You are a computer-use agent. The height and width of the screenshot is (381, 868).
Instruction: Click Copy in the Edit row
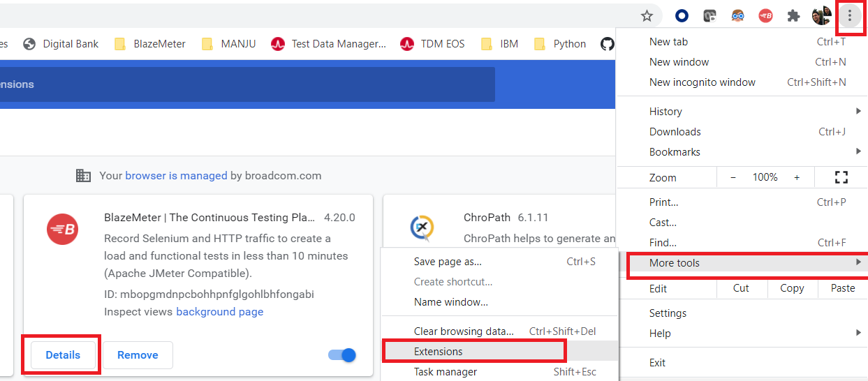(x=792, y=288)
